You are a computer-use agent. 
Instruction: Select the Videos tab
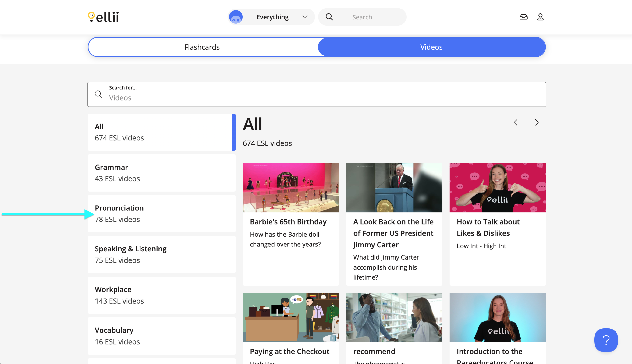point(431,47)
